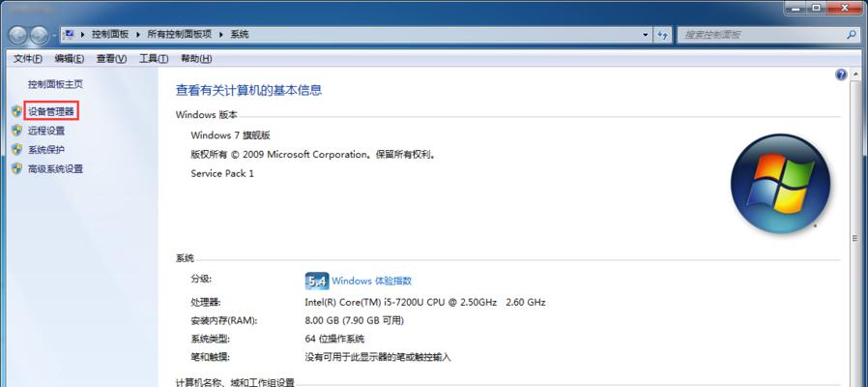Viewport: 868px width, 387px height.
Task: Expand the arrow before 控制面板 in path
Action: tap(83, 35)
